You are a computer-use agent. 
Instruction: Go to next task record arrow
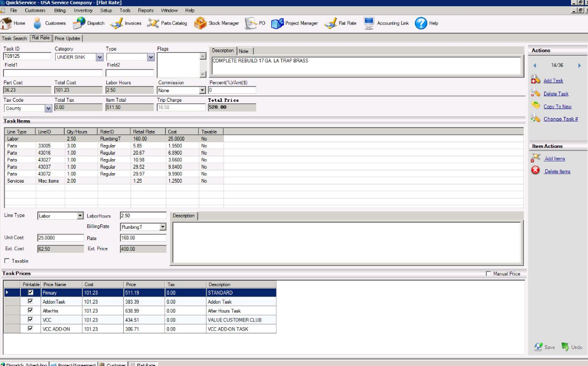pyautogui.click(x=580, y=66)
